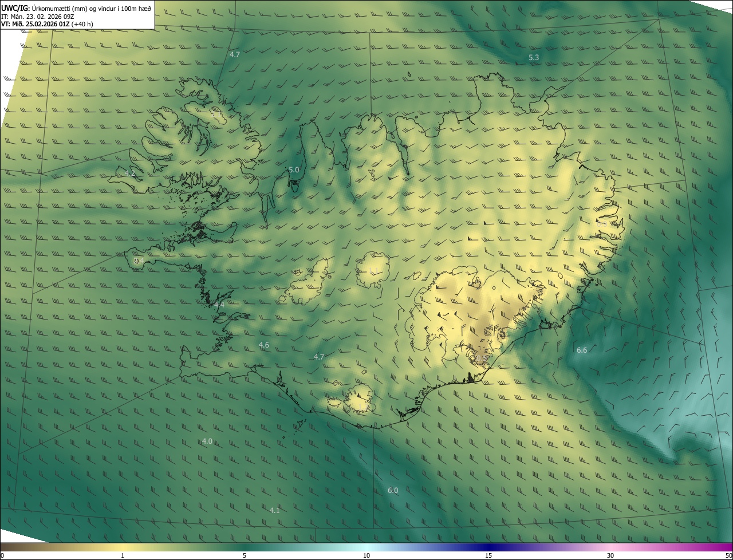This screenshot has height=560, width=733.
Task: Click the 5.3 value label in the north
Action: coord(534,58)
